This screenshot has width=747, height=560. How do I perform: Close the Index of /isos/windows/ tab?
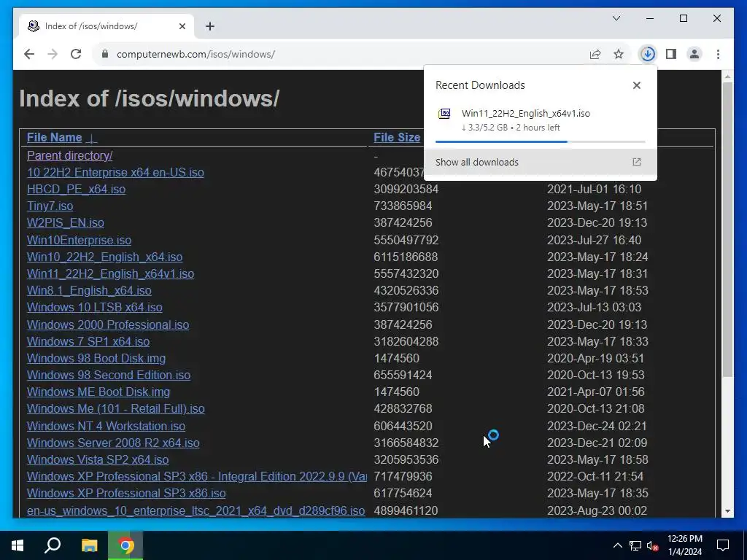182,26
